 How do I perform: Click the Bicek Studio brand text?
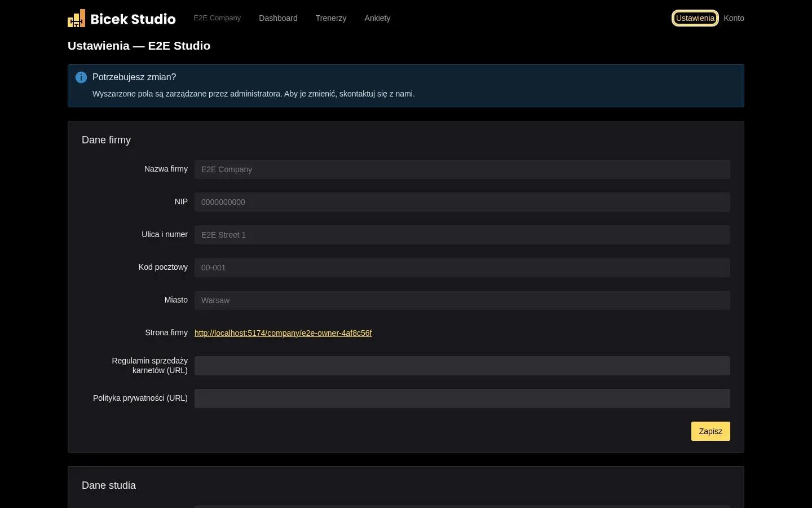point(133,19)
